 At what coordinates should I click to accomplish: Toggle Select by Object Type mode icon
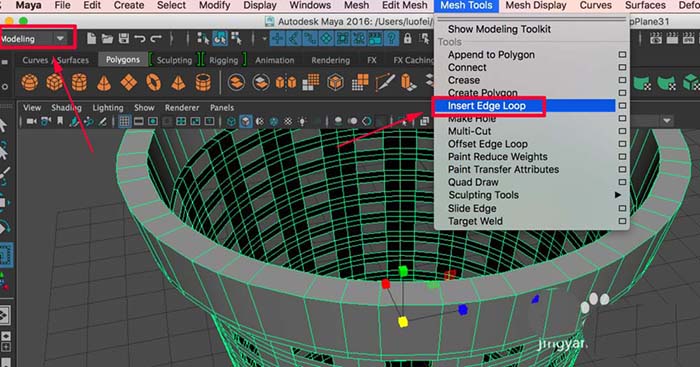[220, 39]
